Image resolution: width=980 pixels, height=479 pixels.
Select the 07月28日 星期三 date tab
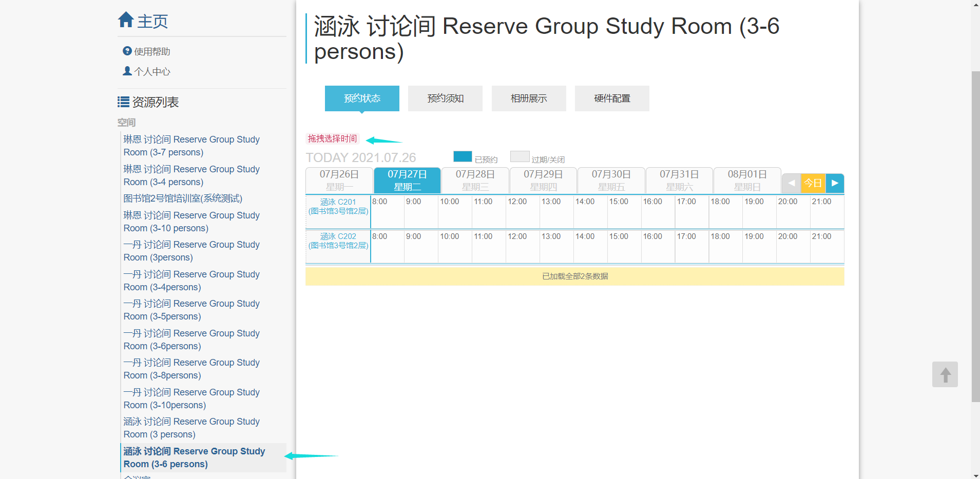point(475,181)
